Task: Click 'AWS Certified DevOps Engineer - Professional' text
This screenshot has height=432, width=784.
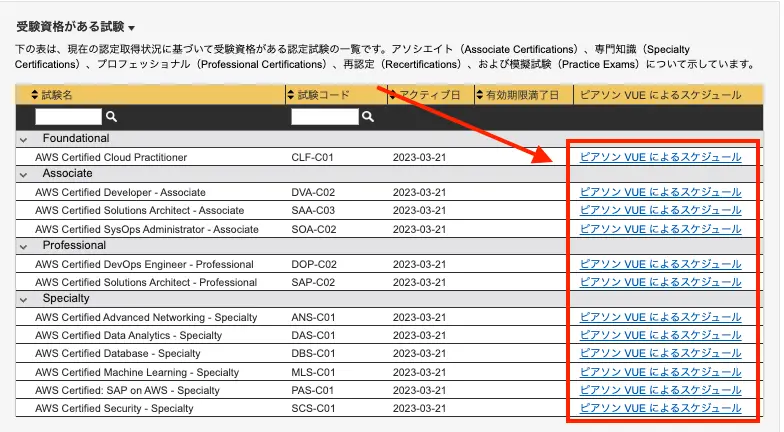Action: pos(144,264)
